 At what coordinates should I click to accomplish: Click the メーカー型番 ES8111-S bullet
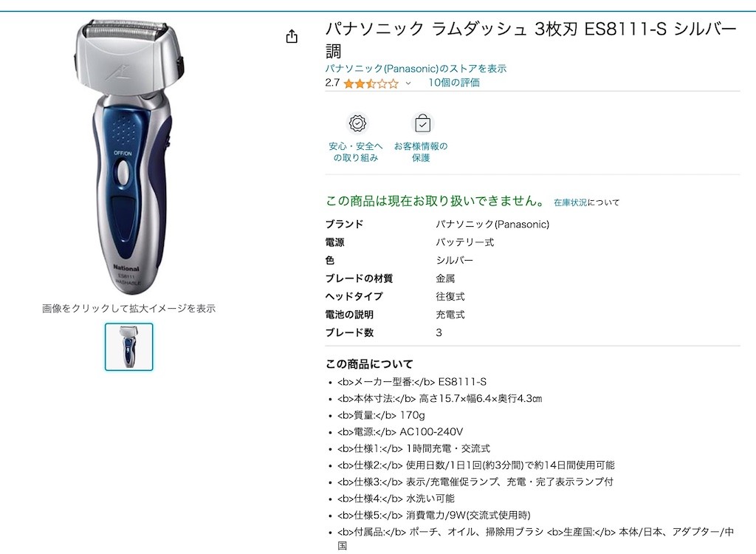coord(412,382)
